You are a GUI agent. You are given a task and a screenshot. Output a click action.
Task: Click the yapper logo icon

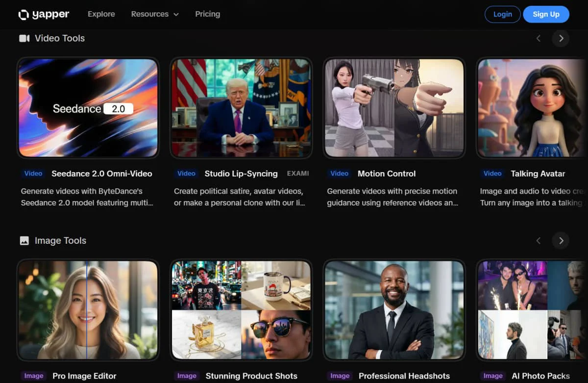[x=24, y=15]
